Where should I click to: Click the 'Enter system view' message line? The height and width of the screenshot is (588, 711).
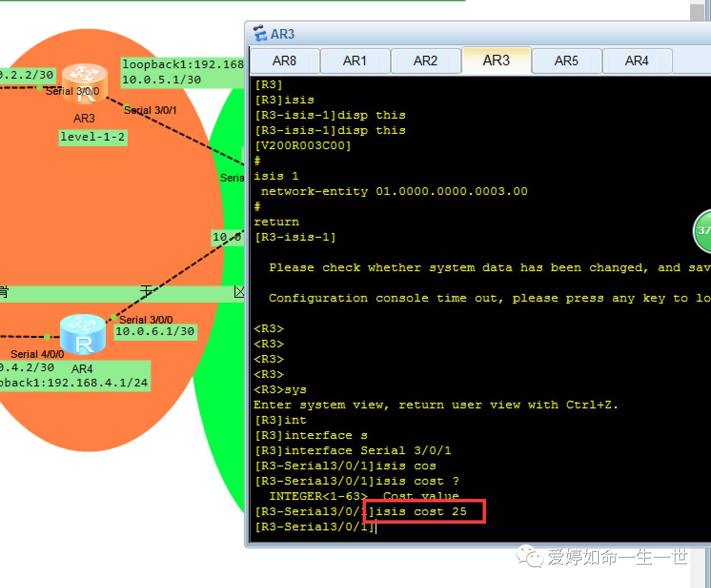click(x=436, y=405)
